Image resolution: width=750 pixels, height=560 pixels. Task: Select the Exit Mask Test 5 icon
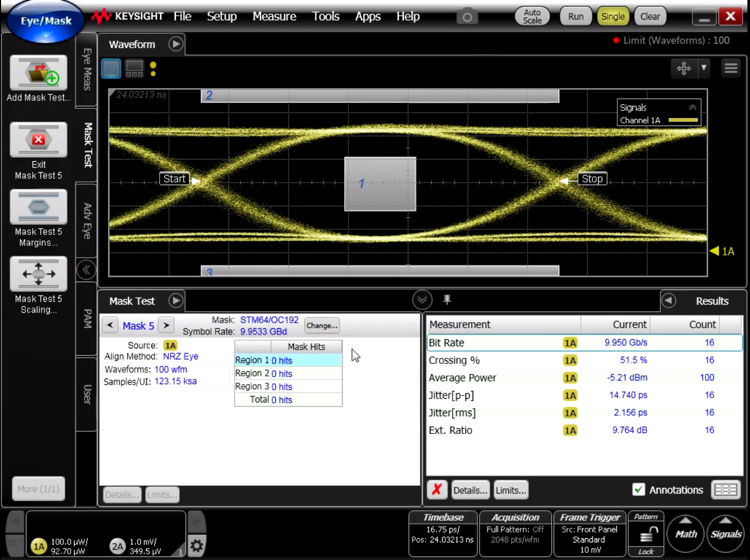[x=38, y=139]
